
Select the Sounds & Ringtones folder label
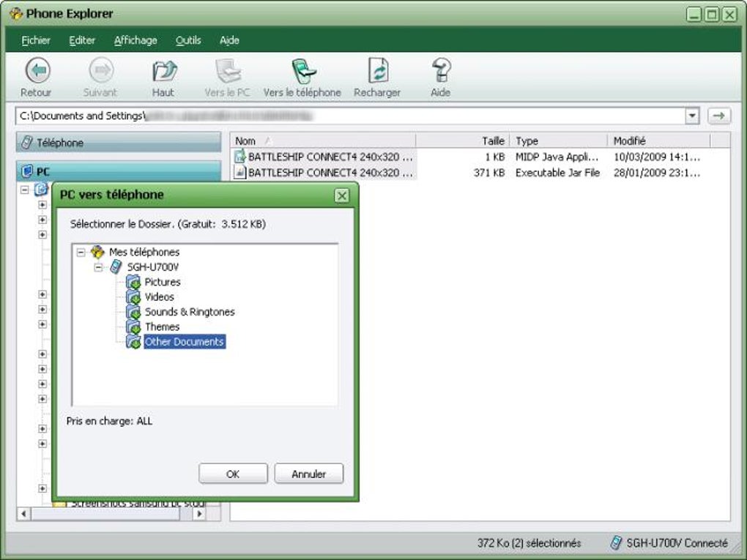[190, 312]
